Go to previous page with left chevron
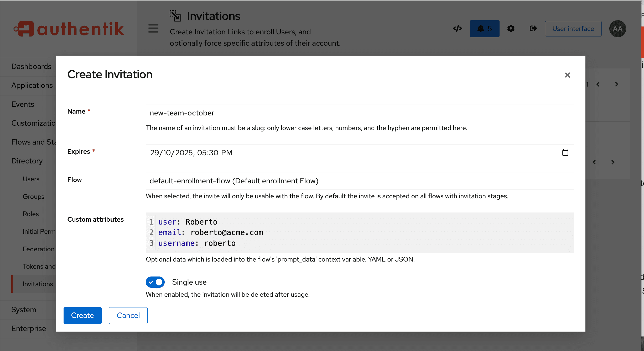The image size is (644, 351). tap(598, 84)
